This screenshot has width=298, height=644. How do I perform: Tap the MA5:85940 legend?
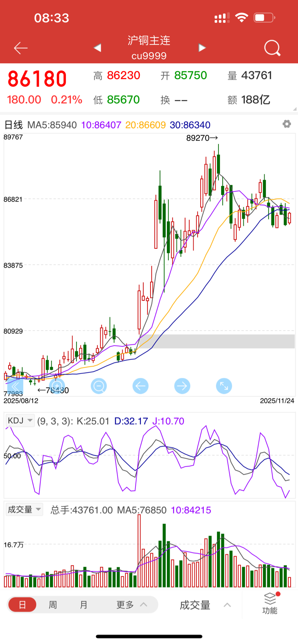point(52,125)
